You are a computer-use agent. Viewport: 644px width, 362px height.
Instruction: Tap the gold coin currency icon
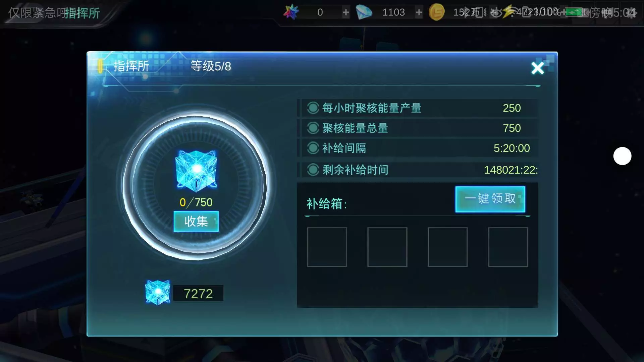point(436,12)
